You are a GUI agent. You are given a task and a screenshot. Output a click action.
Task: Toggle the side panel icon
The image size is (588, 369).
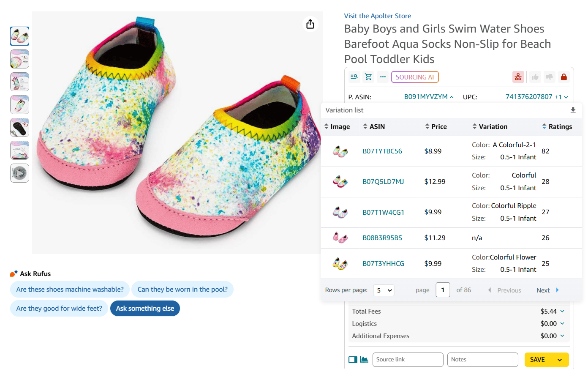pyautogui.click(x=353, y=360)
